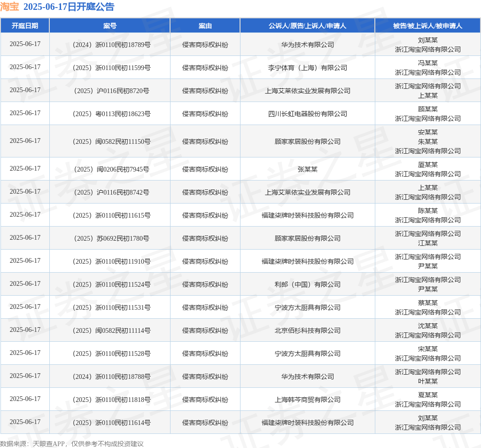Click defendant 宋某某
This screenshot has height=448, width=481.
coord(427,349)
